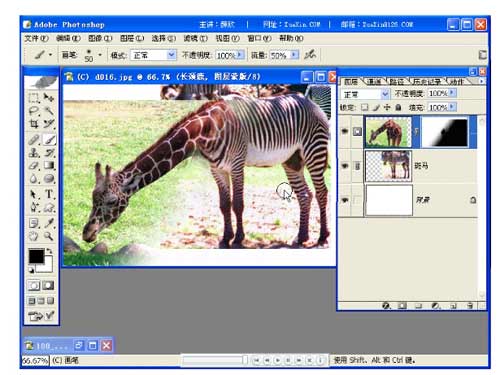The image size is (500, 375).
Task: Click the Create New Layer icon
Action: 453,305
